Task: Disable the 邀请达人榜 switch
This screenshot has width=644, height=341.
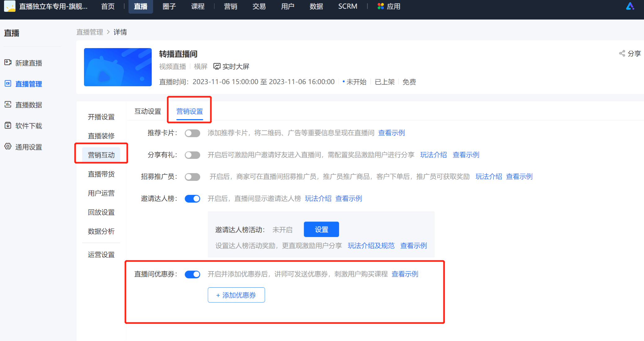Action: coord(192,199)
